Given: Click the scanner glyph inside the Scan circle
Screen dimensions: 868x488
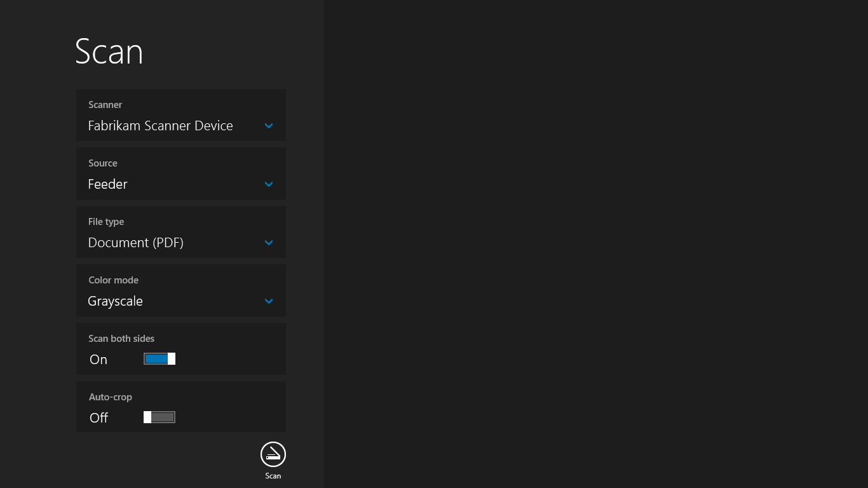Looking at the screenshot, I should click(x=273, y=455).
